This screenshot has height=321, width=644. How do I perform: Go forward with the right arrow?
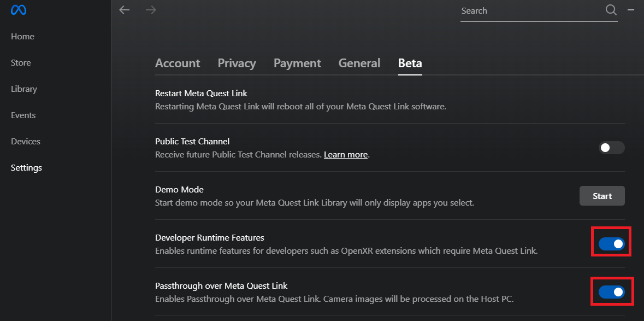click(x=151, y=10)
